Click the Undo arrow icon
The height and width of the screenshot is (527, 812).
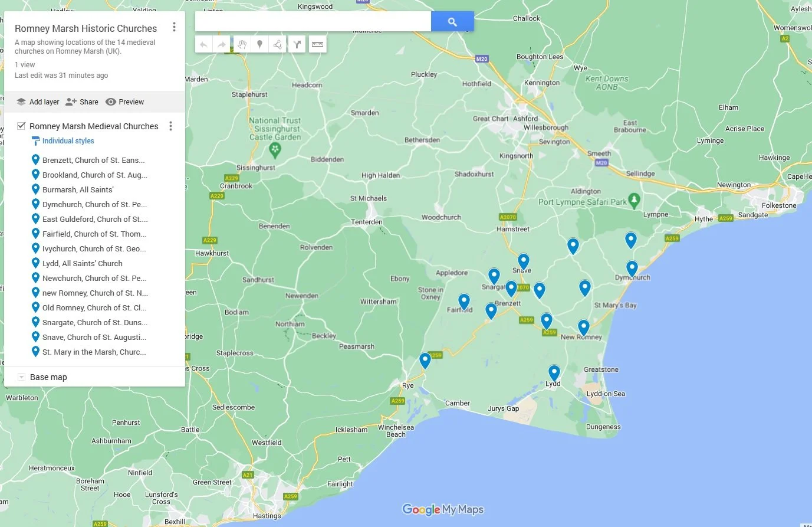click(203, 44)
